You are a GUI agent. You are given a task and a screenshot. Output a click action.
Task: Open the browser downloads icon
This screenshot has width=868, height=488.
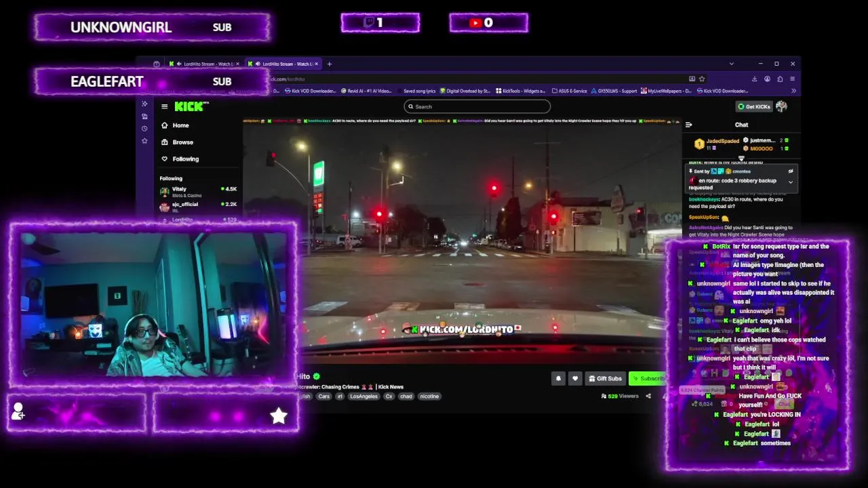click(x=755, y=79)
